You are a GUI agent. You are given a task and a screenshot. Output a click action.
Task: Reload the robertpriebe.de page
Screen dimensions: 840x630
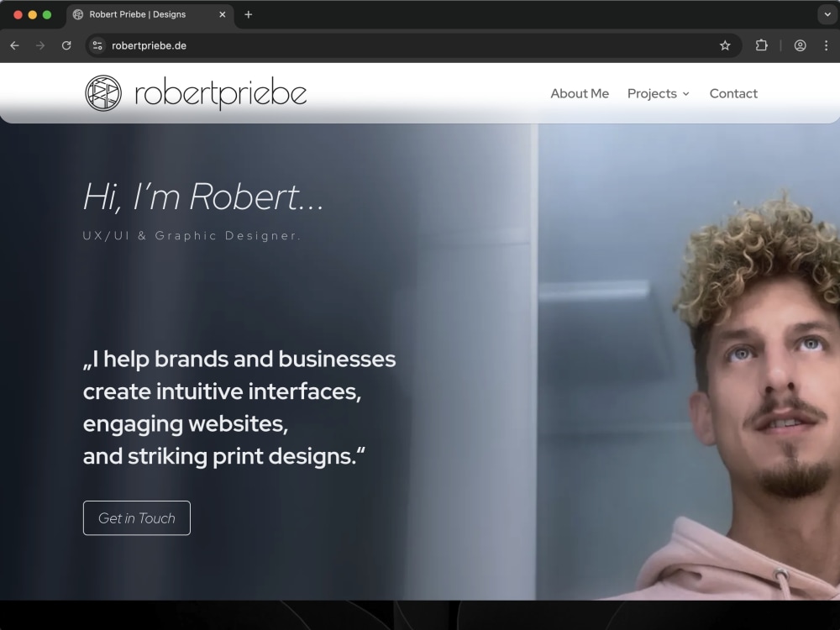coord(66,45)
